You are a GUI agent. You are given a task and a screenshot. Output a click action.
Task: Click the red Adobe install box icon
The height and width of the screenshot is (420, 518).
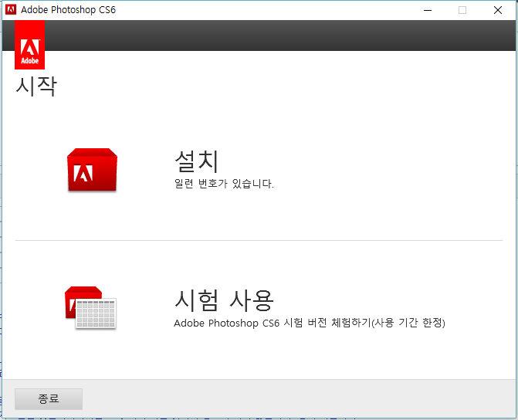pyautogui.click(x=92, y=170)
